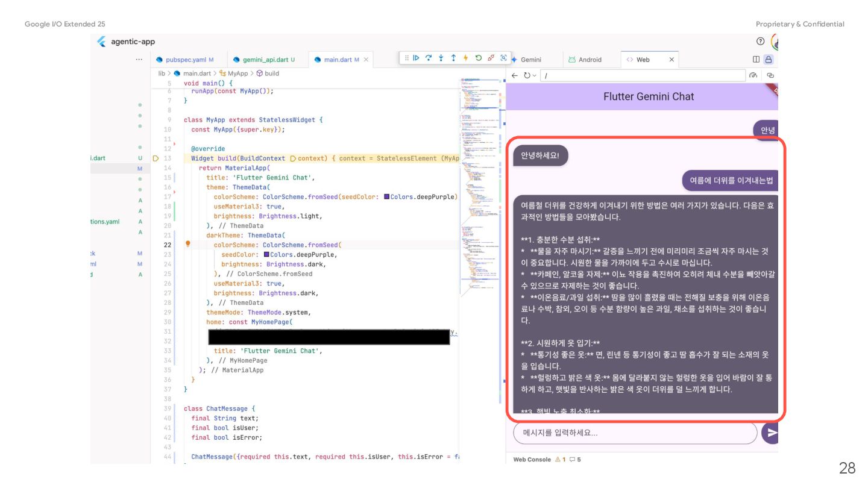Click the warning count in the Web Console bar
Image resolution: width=868 pixels, height=488 pixels.
(x=560, y=460)
